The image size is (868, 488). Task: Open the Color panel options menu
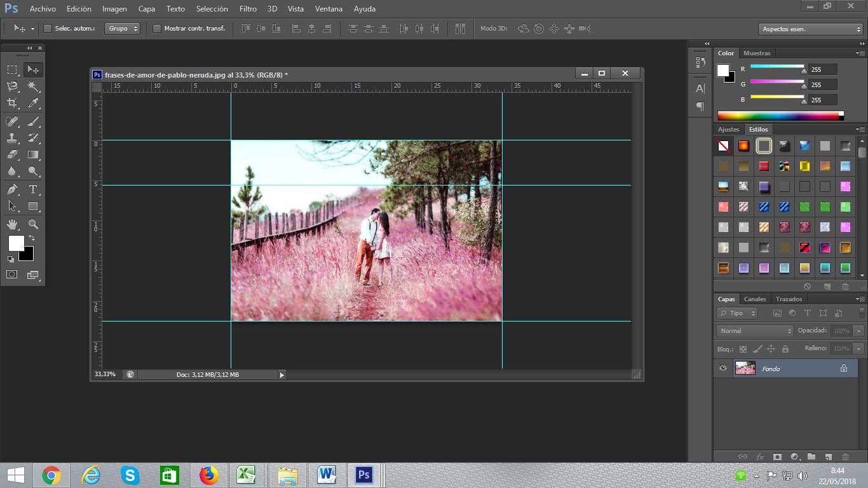860,53
